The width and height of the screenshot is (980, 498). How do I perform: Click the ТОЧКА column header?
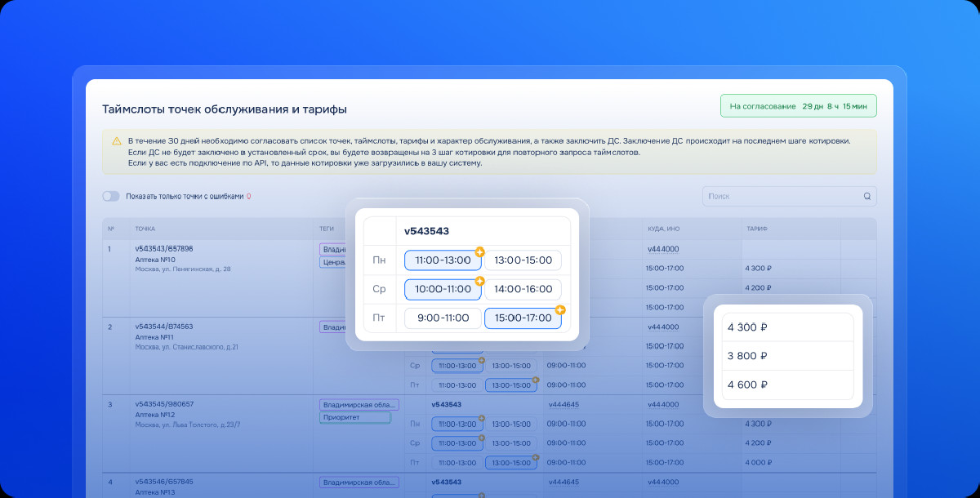pyautogui.click(x=145, y=229)
